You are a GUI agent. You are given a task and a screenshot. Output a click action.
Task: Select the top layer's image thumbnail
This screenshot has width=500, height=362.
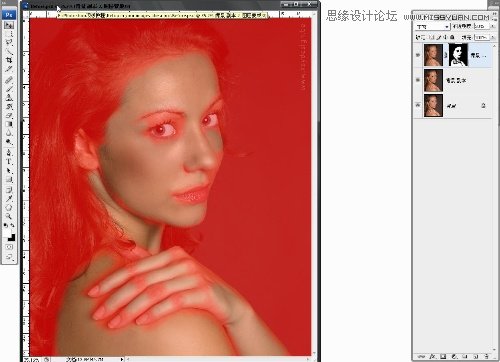433,55
